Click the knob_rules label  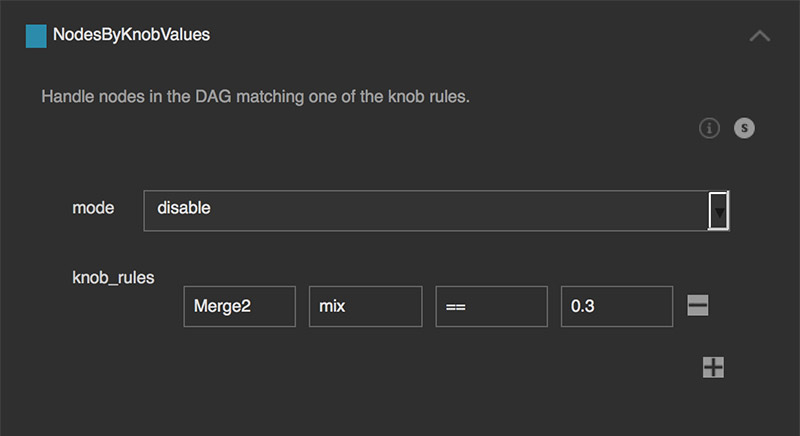[113, 277]
